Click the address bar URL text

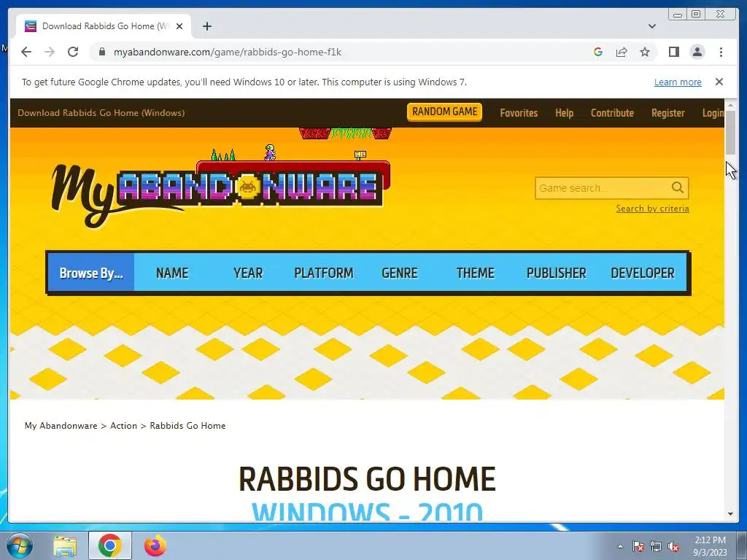pos(228,52)
